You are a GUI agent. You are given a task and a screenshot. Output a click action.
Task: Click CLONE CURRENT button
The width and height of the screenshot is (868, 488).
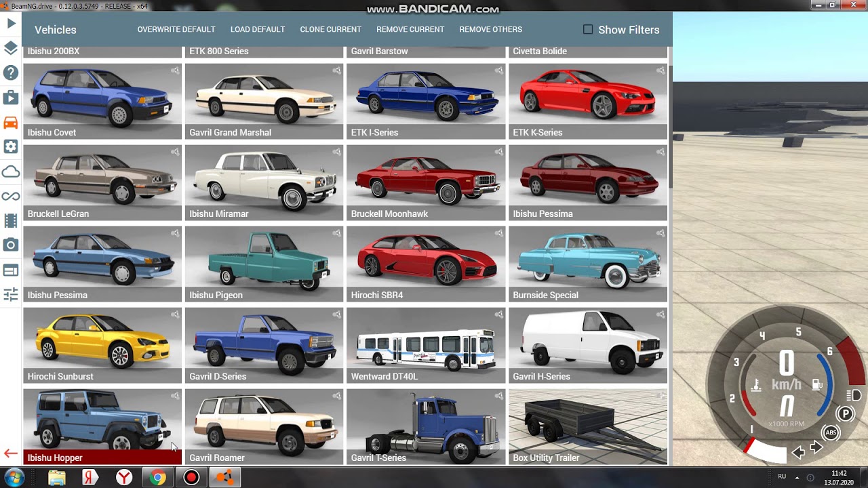tap(330, 30)
